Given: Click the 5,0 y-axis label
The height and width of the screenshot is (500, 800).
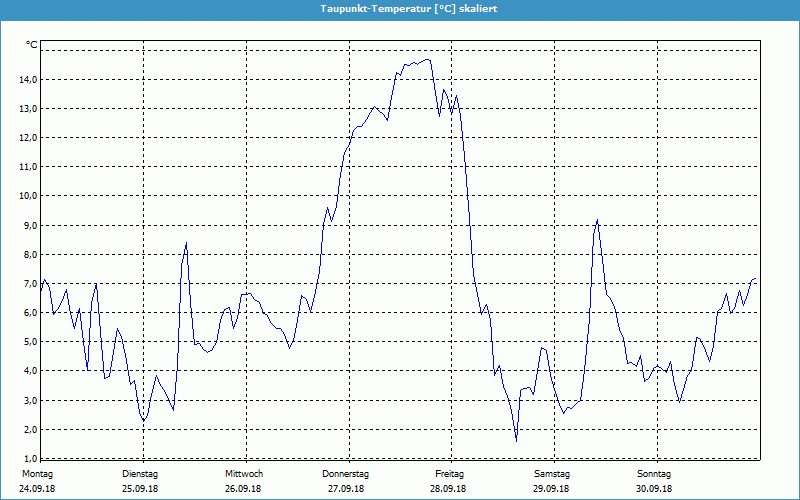Looking at the screenshot, I should (30, 342).
